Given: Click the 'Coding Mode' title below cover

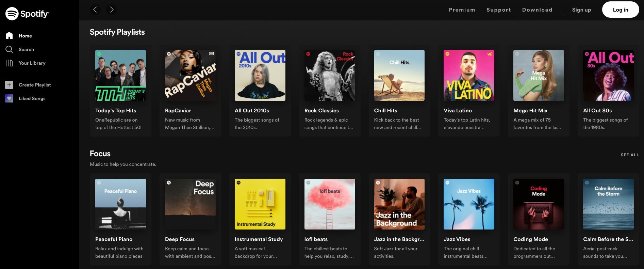Looking at the screenshot, I should [x=531, y=239].
